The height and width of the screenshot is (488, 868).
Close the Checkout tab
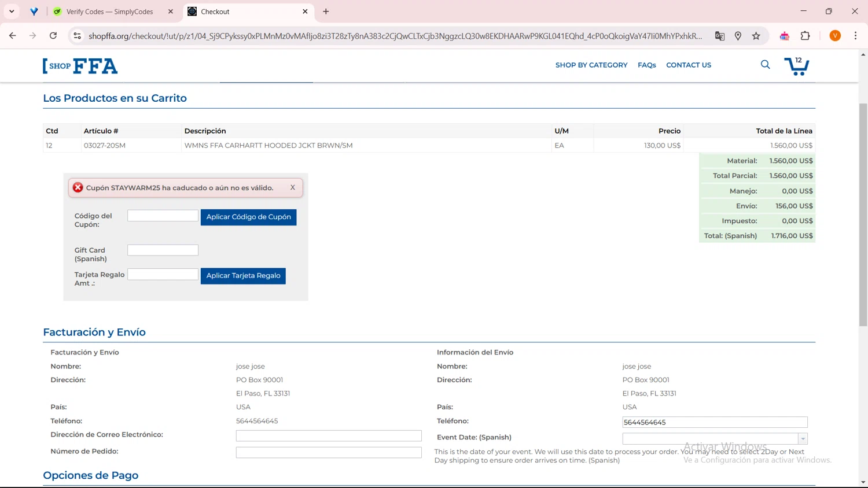click(x=305, y=12)
